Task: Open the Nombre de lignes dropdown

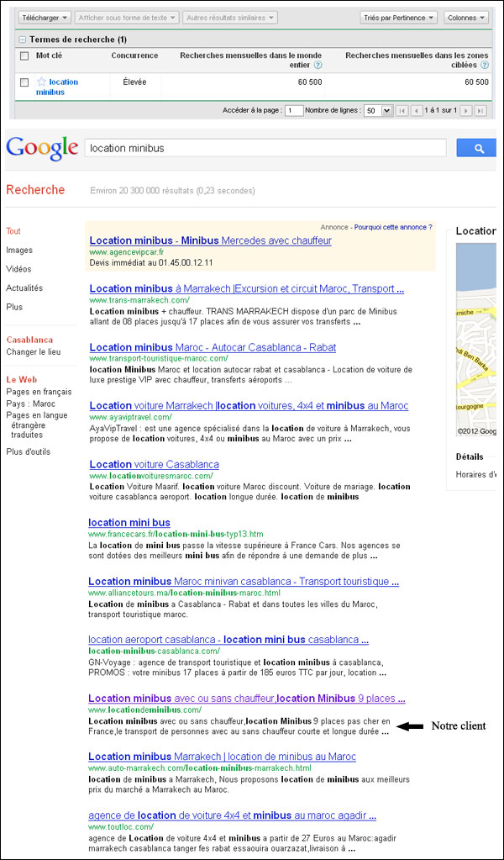Action: (x=379, y=110)
